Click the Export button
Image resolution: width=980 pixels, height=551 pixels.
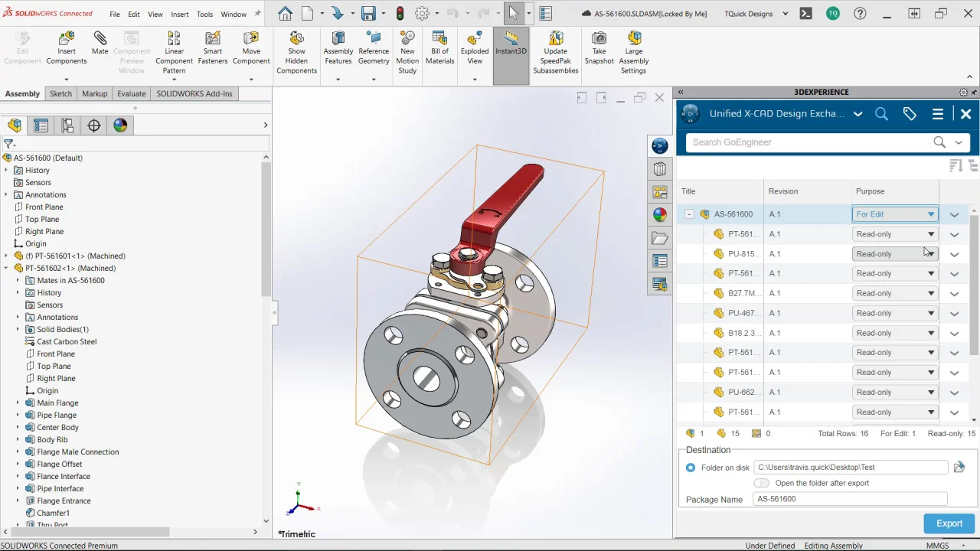coord(949,523)
